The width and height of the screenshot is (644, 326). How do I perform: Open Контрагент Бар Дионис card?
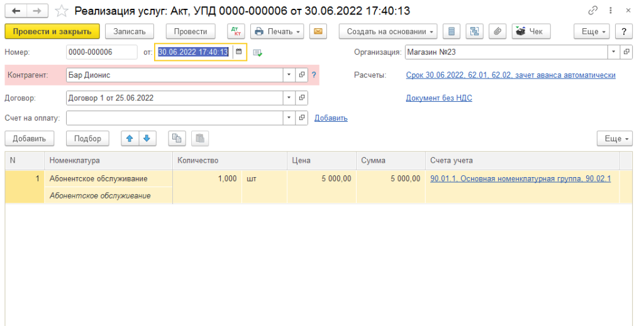302,75
